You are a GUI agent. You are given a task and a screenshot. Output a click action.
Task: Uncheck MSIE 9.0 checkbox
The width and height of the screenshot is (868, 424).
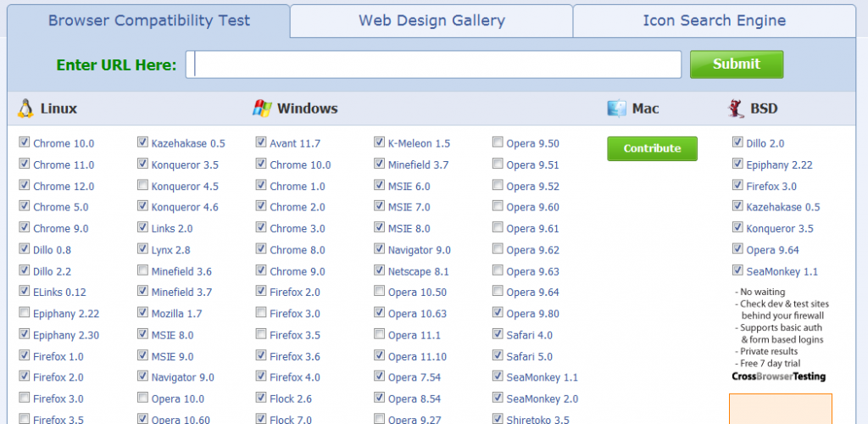[x=142, y=354]
